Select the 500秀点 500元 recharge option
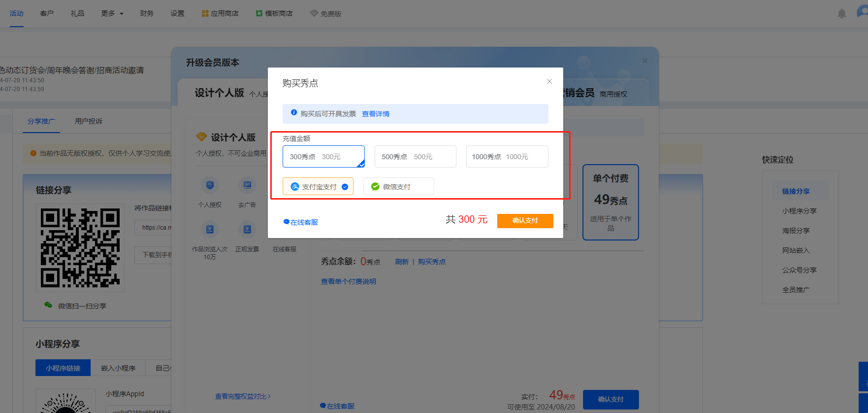This screenshot has width=868, height=413. point(415,157)
